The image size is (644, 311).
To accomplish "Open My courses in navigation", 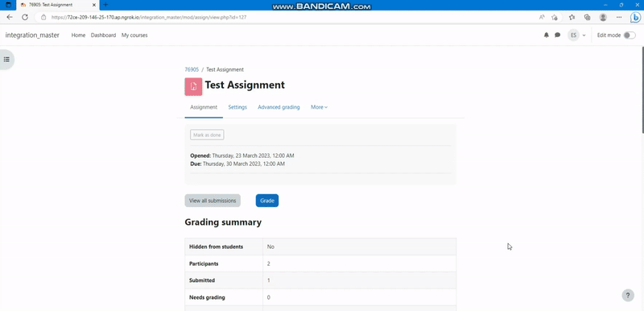I will click(134, 35).
